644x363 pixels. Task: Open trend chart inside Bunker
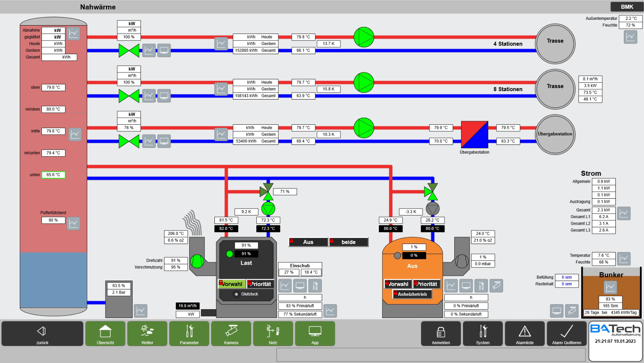coord(610,287)
